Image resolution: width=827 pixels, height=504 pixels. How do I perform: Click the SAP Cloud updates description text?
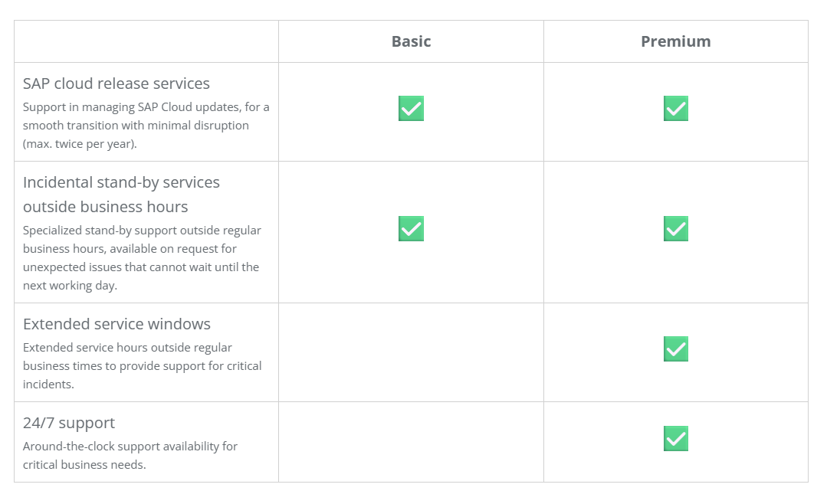pos(146,126)
